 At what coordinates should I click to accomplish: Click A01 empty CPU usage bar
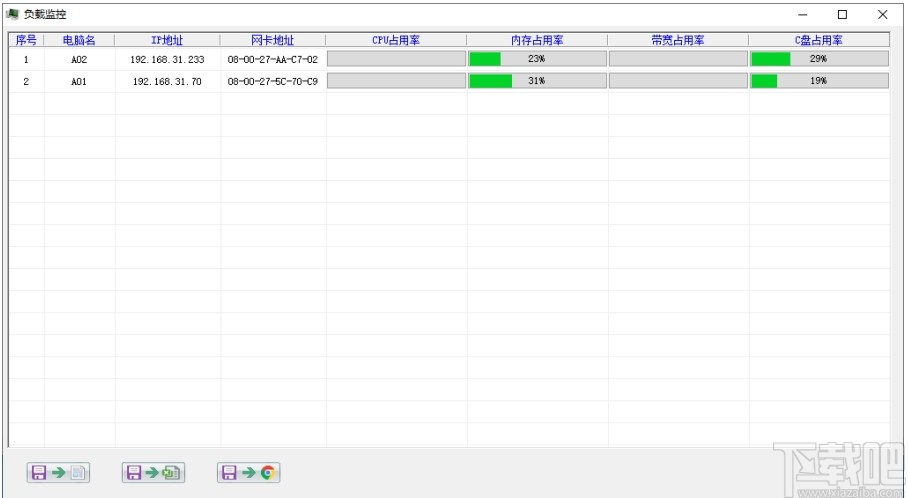[396, 80]
